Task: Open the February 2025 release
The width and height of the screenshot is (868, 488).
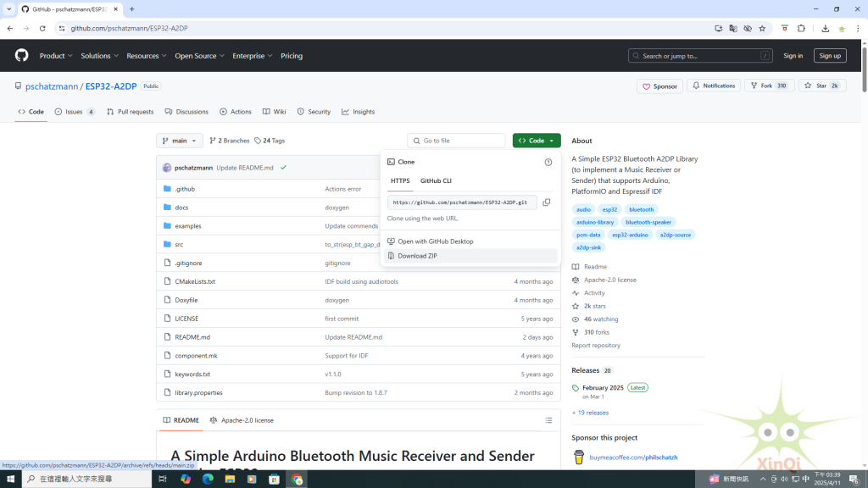Action: pyautogui.click(x=603, y=388)
